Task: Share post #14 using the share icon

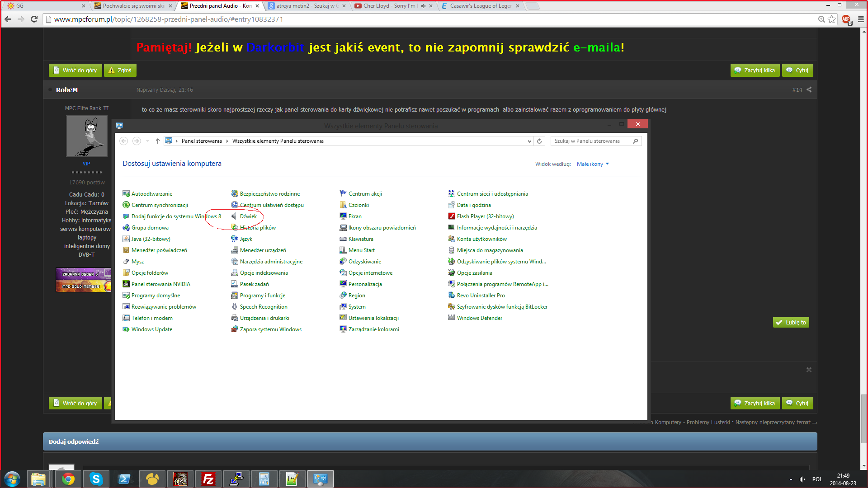Action: click(809, 90)
